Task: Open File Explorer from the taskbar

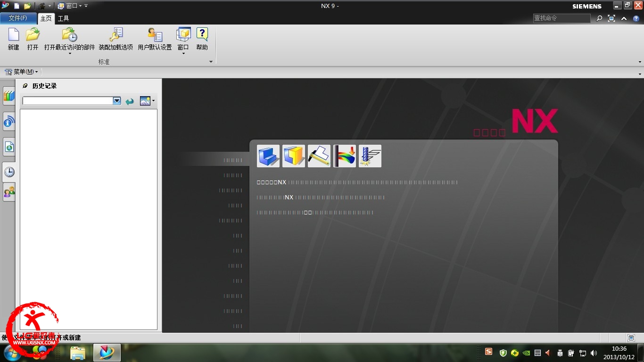Action: coord(78,353)
